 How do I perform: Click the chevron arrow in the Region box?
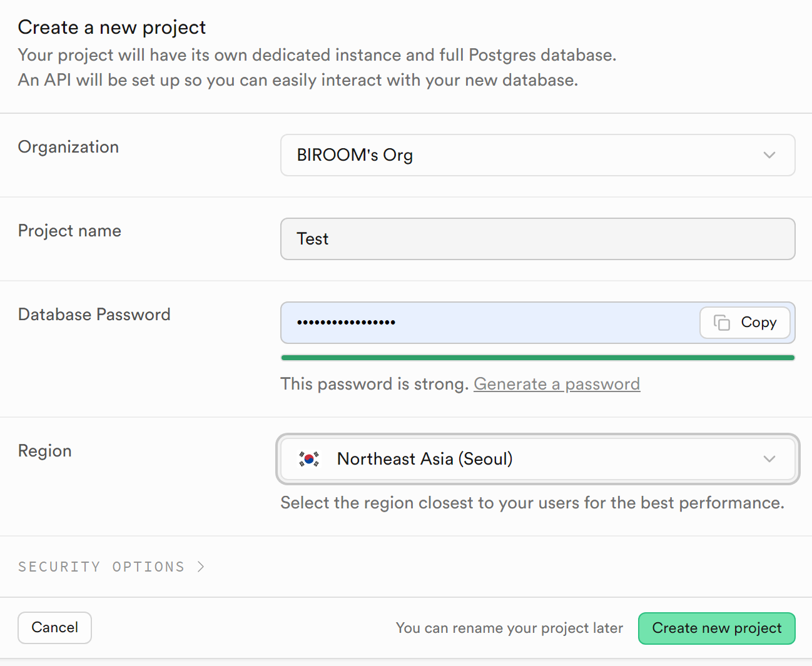tap(769, 459)
